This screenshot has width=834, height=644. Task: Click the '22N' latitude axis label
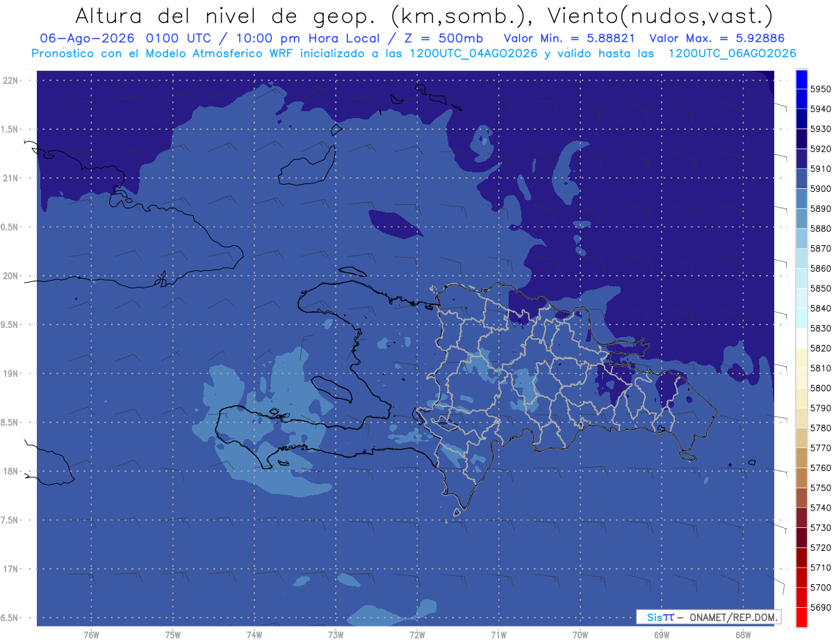pos(11,81)
